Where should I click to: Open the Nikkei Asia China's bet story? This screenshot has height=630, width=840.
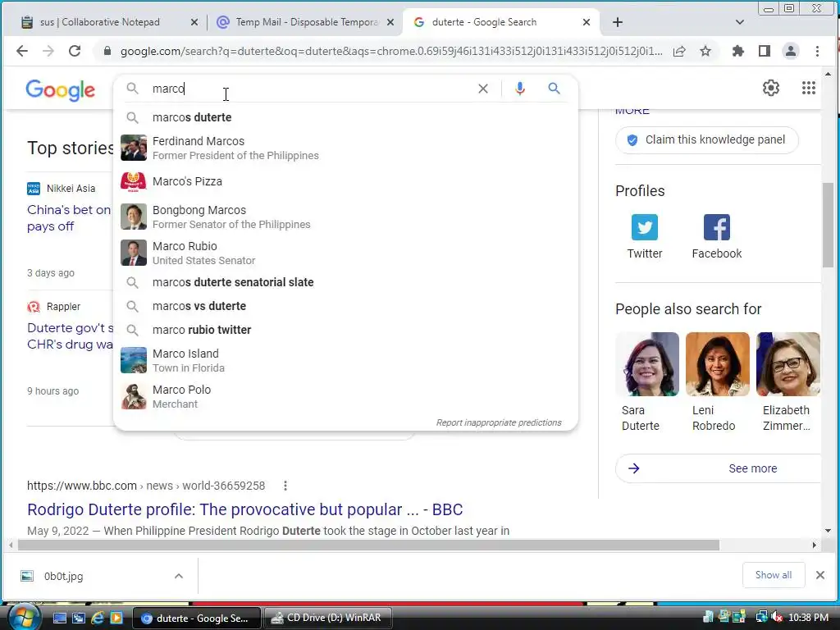[x=69, y=218]
